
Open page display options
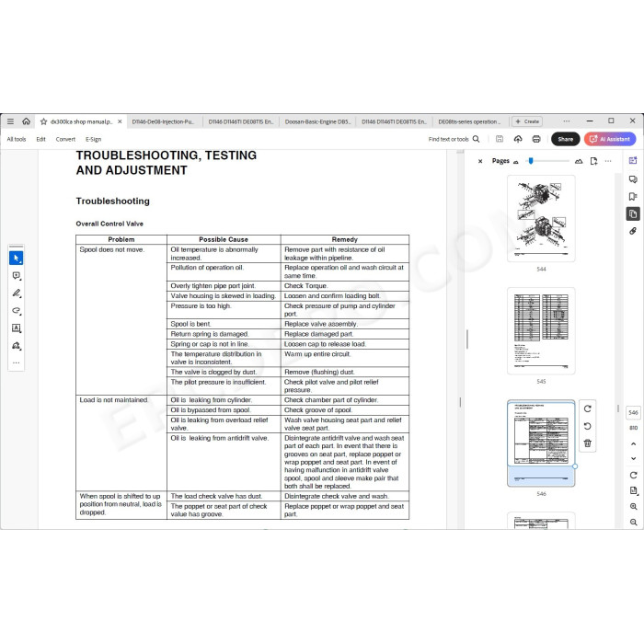click(x=633, y=490)
